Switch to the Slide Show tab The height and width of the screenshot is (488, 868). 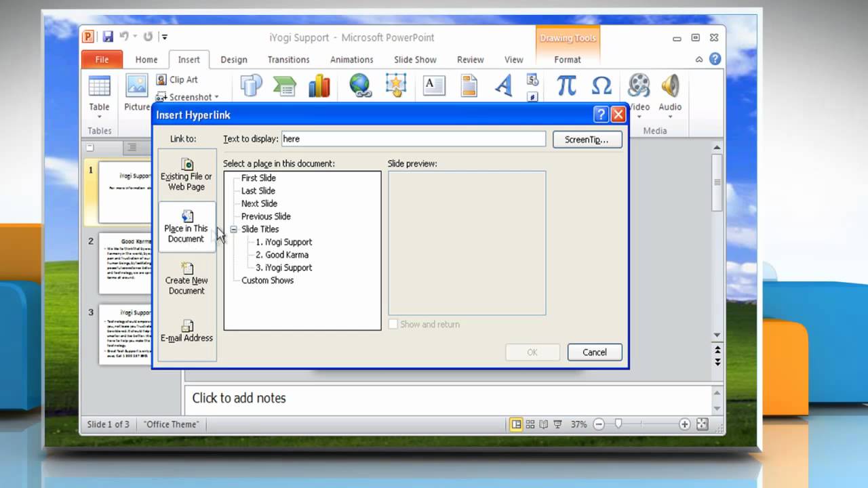click(415, 60)
